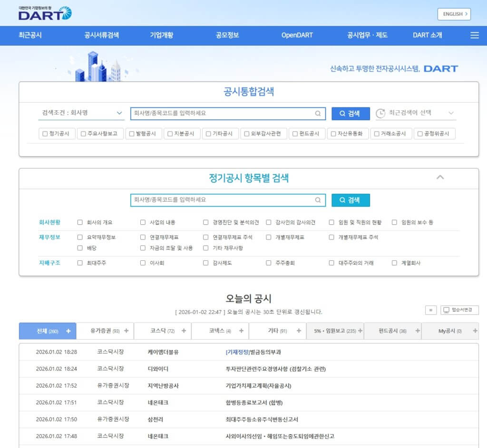Click the monitor icon on 탭순서변경 button

coord(446,310)
